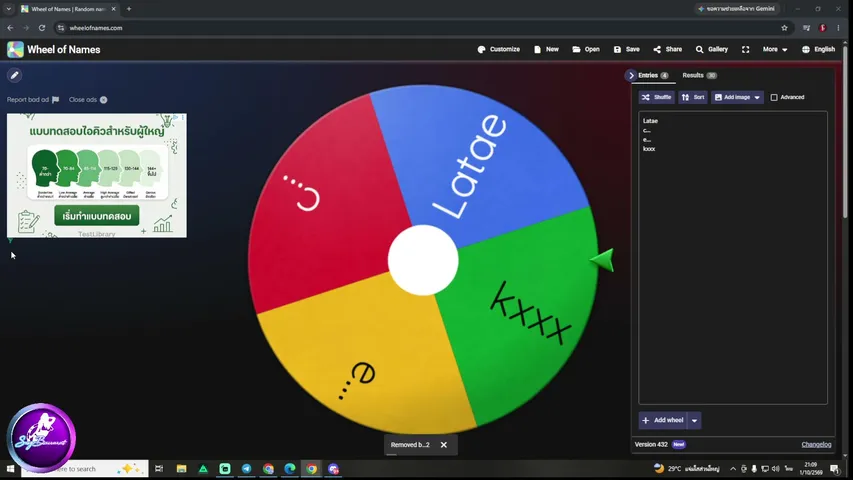Open the Gallery

click(712, 50)
